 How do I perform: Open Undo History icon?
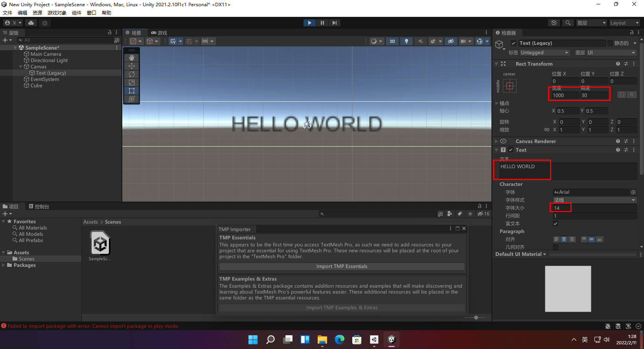554,23
